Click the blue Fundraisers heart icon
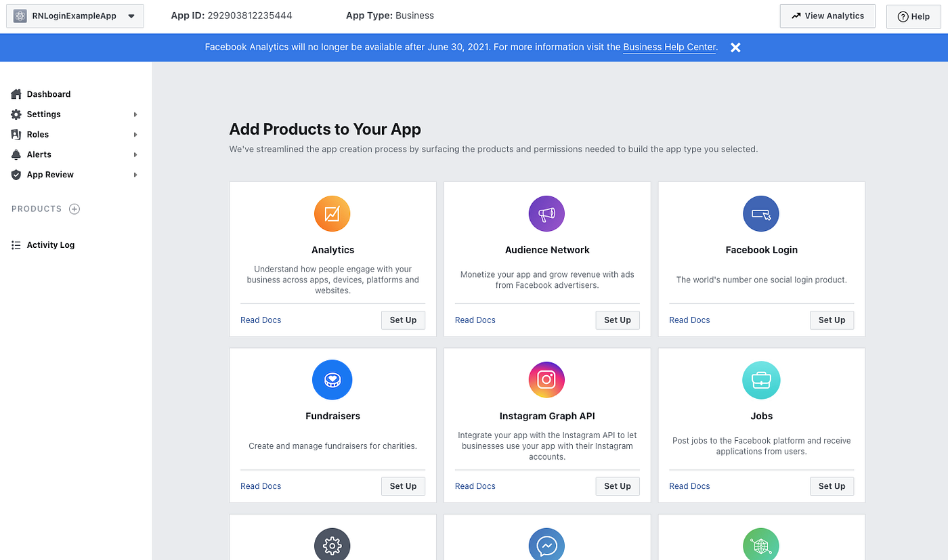 332,380
